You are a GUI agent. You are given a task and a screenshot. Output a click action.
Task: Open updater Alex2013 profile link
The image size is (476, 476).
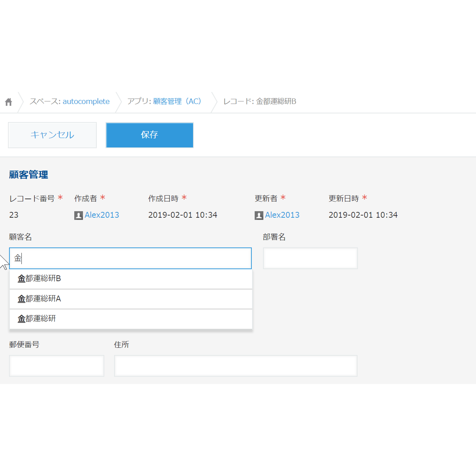click(x=282, y=215)
